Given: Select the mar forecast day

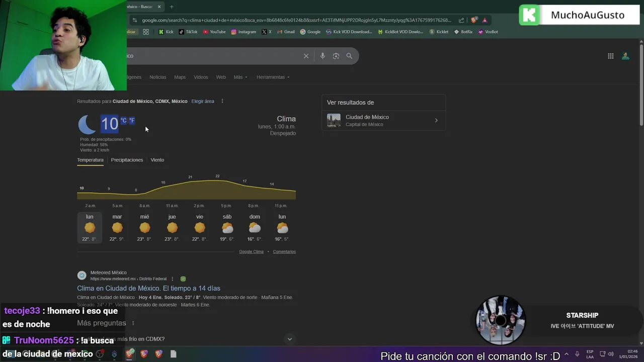Looking at the screenshot, I should (x=117, y=228).
